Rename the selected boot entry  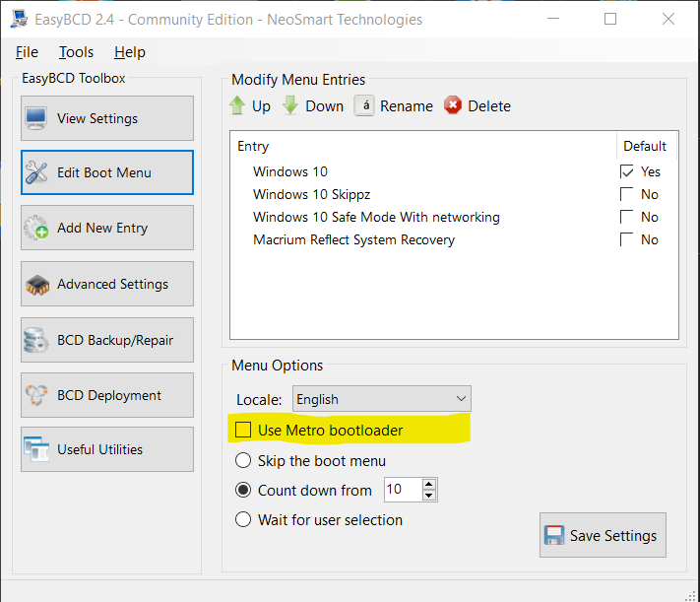coord(394,106)
